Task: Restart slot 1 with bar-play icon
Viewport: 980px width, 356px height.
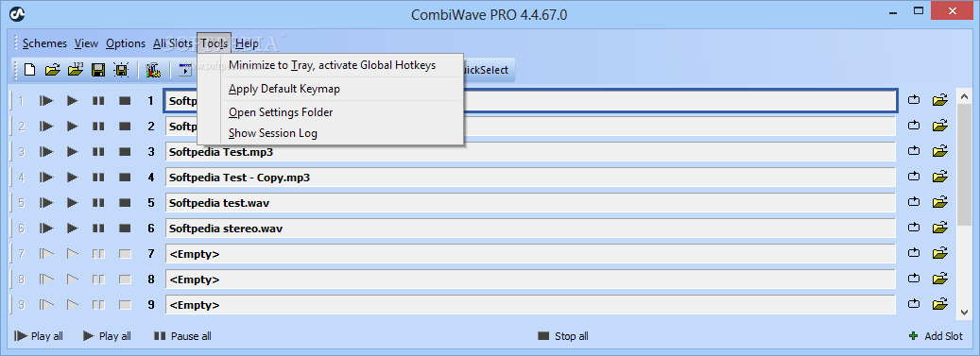Action: [x=46, y=100]
